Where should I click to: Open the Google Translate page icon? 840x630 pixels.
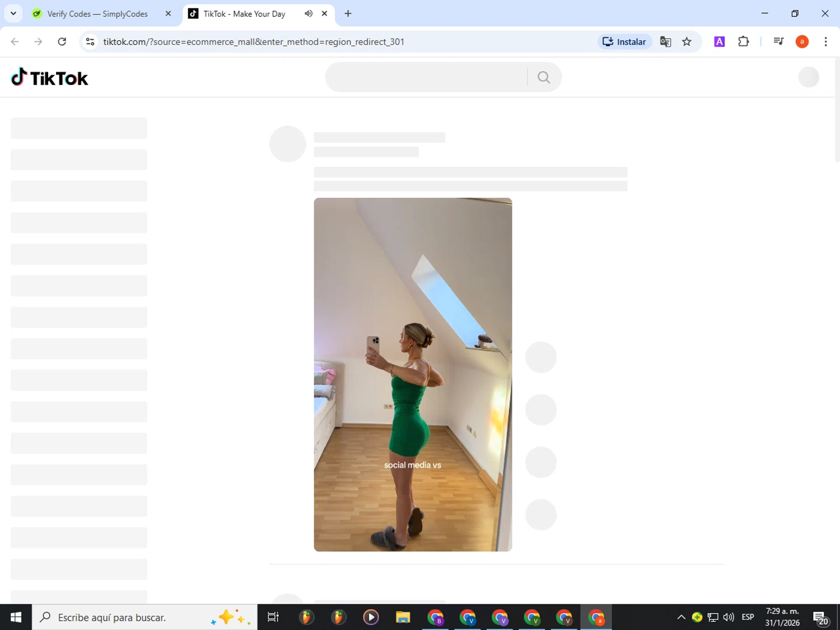(665, 41)
